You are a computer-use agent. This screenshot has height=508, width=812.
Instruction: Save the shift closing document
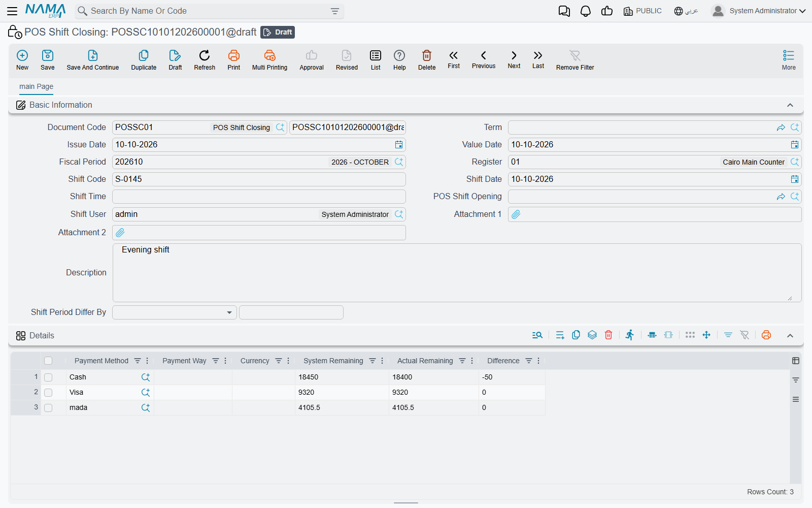pos(48,59)
